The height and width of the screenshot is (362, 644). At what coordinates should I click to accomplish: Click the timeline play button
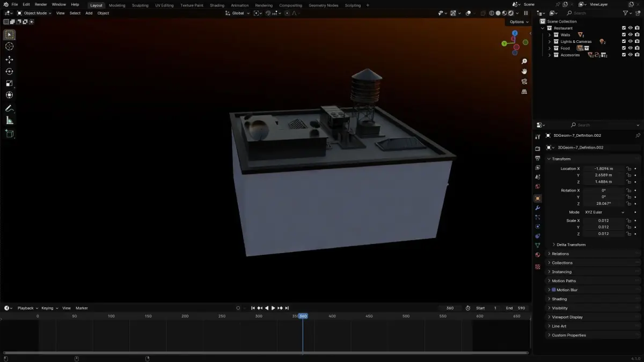[273, 308]
